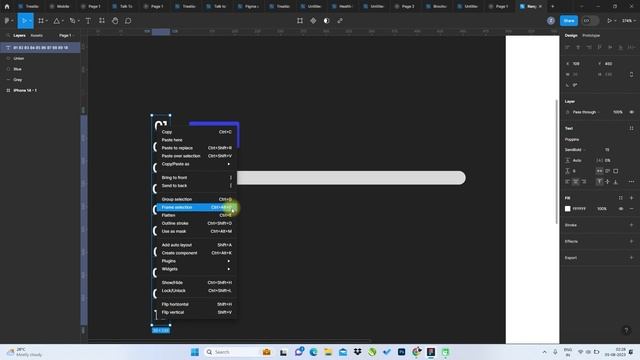Viewport: 640px width, 360px height.
Task: Open a new tab with plus button
Action: (552, 7)
